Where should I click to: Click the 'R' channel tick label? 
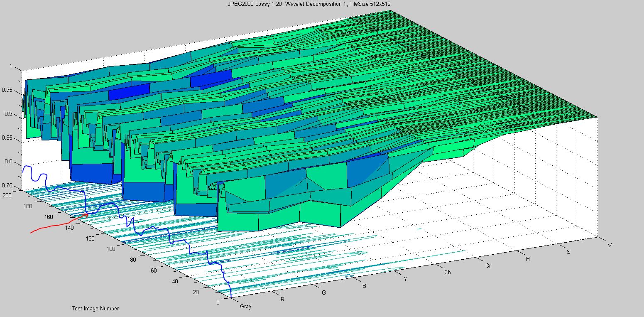[282, 299]
